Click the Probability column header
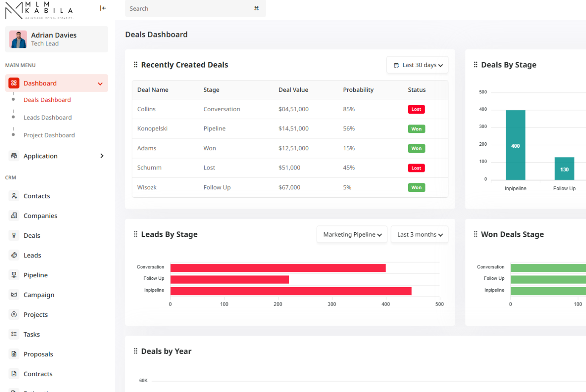Viewport: 586px width, 392px height. click(358, 90)
